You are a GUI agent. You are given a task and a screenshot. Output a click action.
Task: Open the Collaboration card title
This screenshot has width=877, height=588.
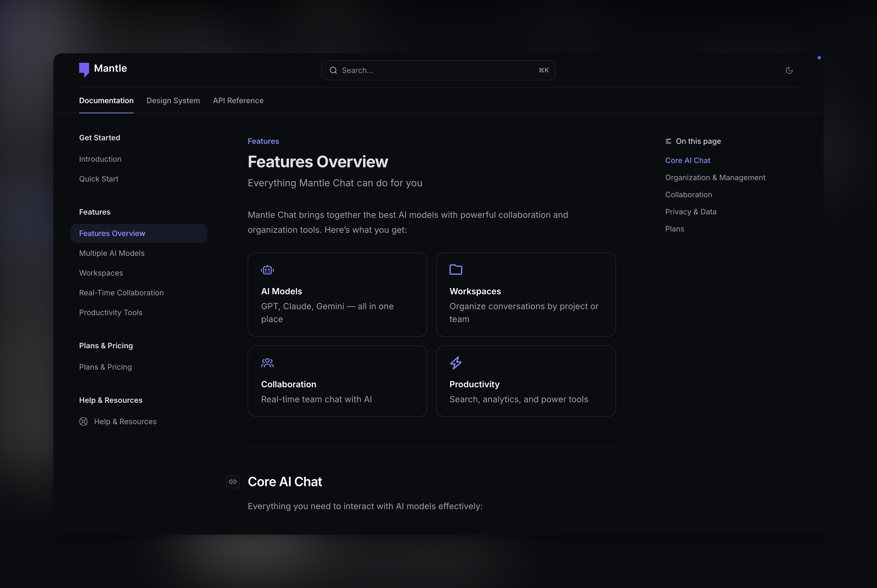(289, 384)
